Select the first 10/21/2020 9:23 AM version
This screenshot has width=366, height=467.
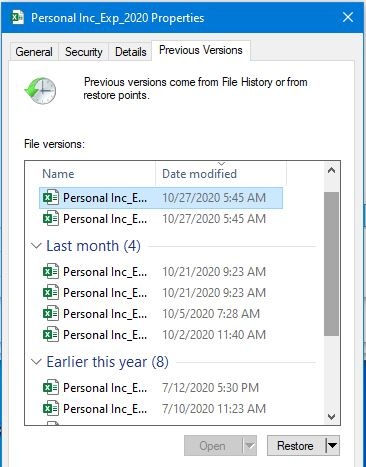(161, 272)
